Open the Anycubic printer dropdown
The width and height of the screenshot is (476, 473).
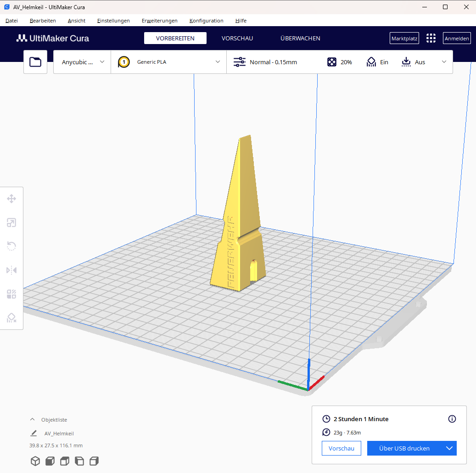coord(82,62)
